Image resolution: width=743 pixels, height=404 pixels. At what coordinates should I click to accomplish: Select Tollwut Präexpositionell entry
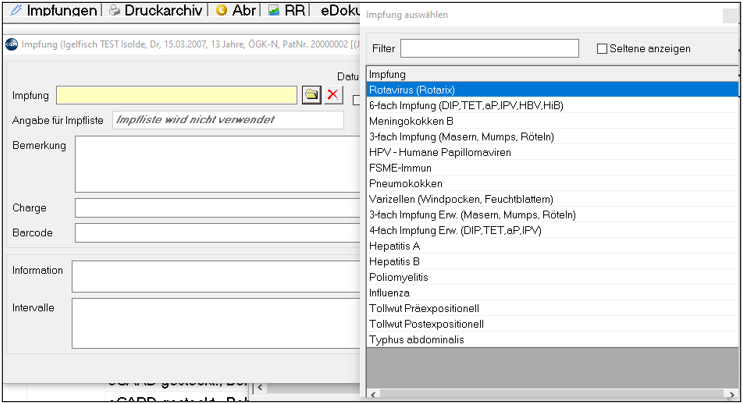coord(553,308)
